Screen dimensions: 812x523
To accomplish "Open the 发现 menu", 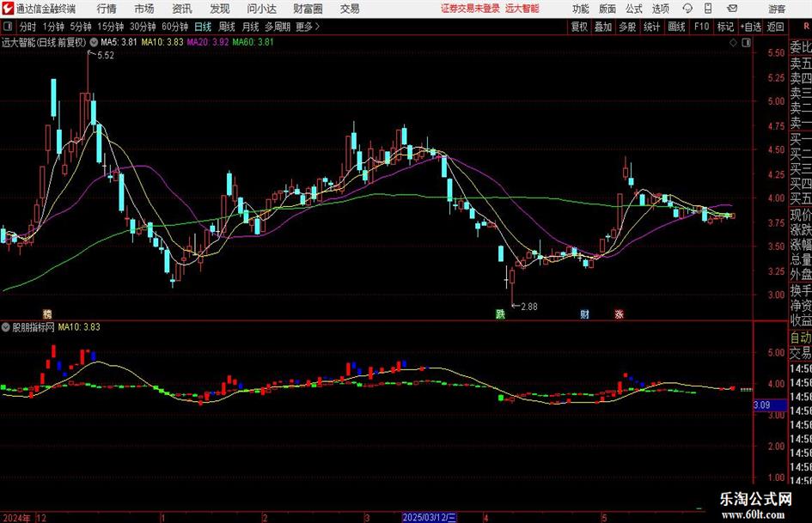I will pos(220,9).
